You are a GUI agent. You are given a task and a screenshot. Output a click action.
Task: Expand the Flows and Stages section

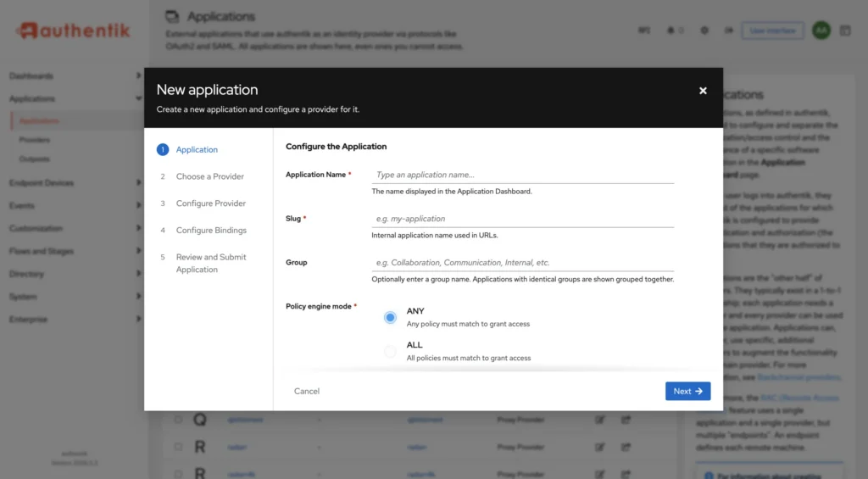[75, 251]
